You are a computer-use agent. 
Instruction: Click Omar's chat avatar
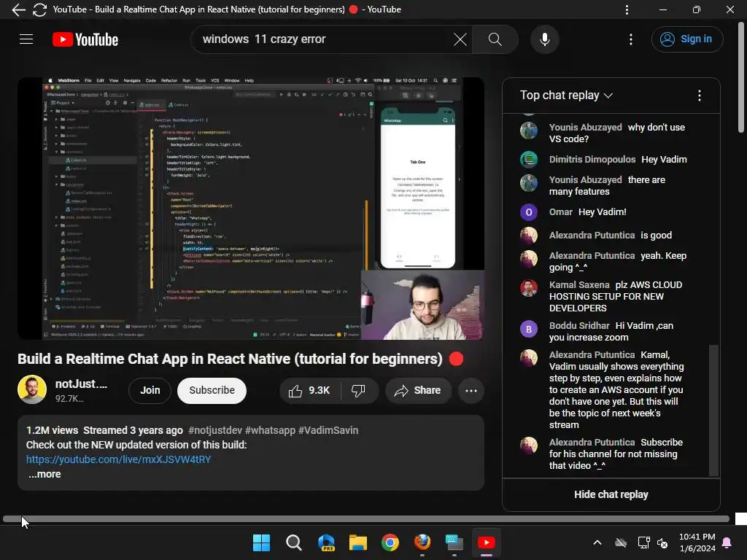529,212
